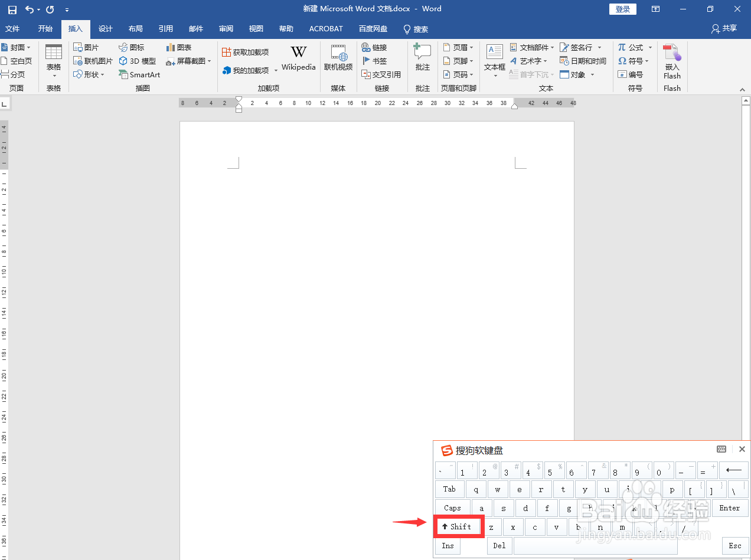Switch to the ACROBAT tab
This screenshot has width=751, height=560.
point(326,29)
